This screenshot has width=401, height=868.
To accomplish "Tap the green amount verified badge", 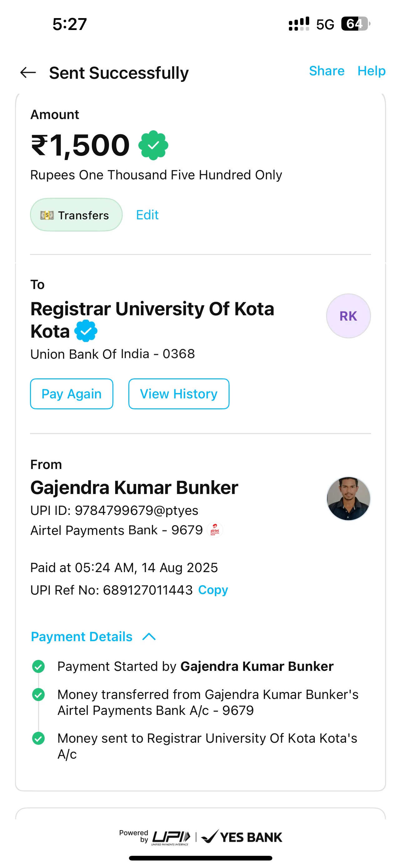I will point(153,145).
